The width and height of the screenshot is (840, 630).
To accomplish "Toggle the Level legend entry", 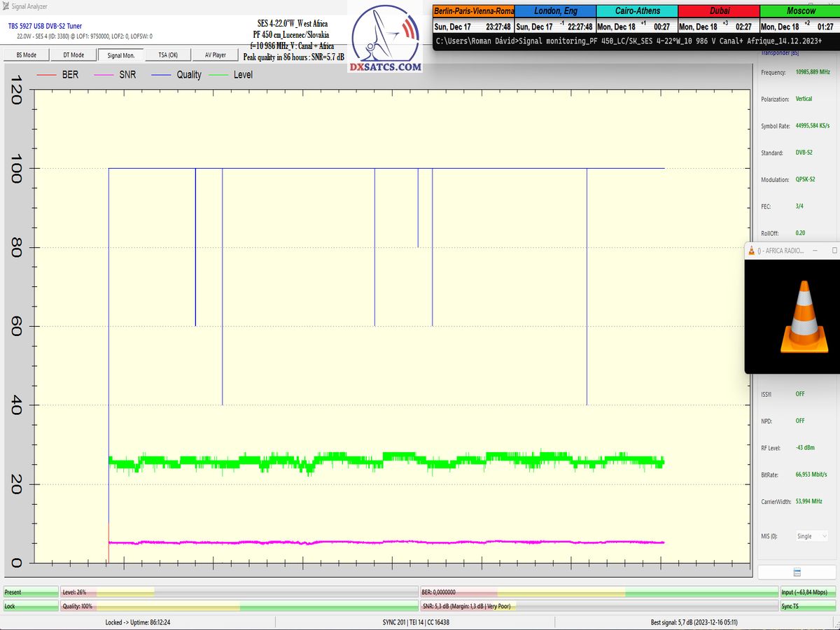I will (234, 75).
